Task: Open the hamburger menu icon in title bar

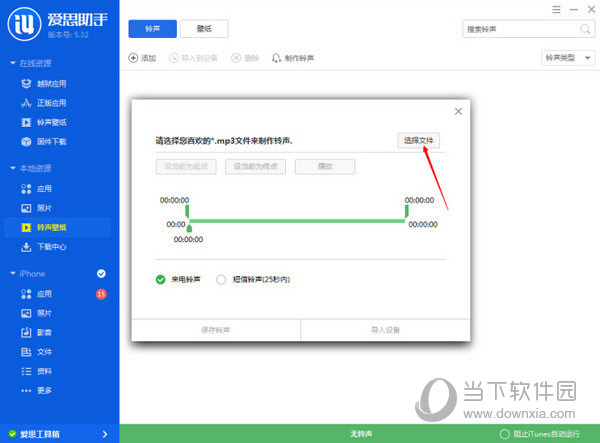Action: point(556,10)
